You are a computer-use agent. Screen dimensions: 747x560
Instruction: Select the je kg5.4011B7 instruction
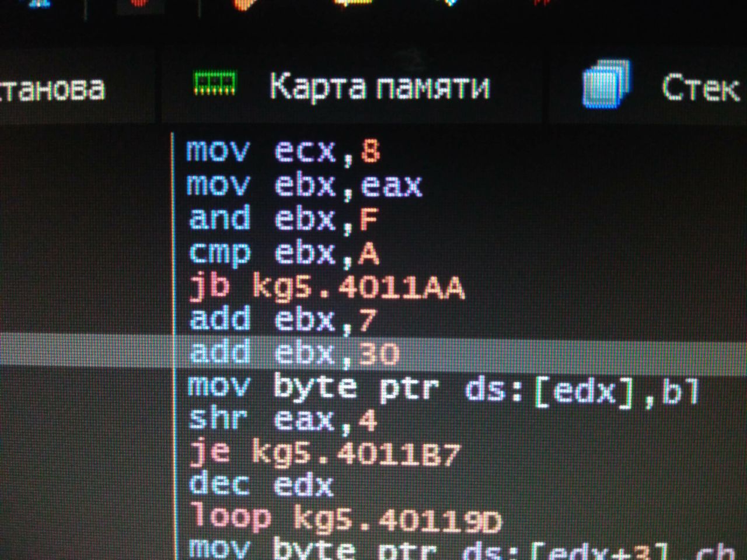(325, 453)
